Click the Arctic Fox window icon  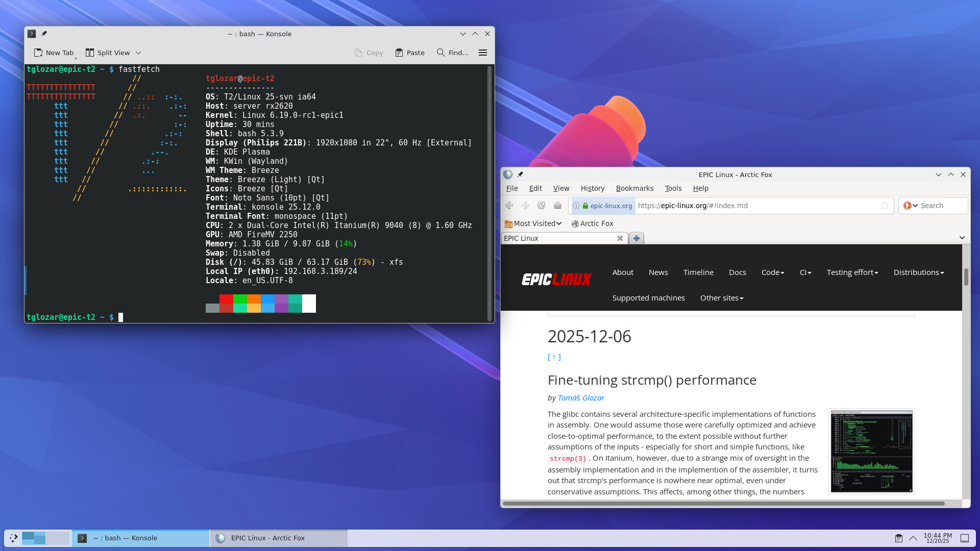[508, 174]
